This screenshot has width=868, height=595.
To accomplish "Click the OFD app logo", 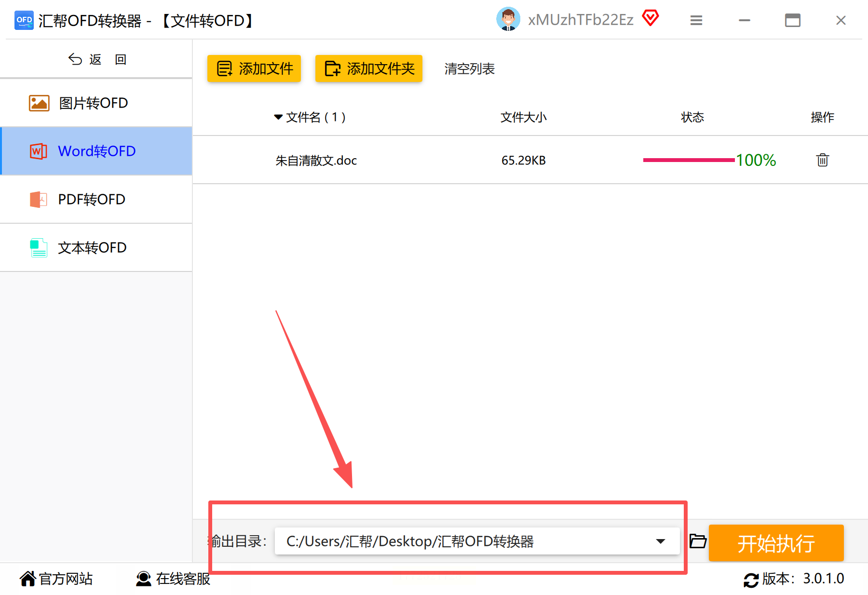I will [x=24, y=20].
